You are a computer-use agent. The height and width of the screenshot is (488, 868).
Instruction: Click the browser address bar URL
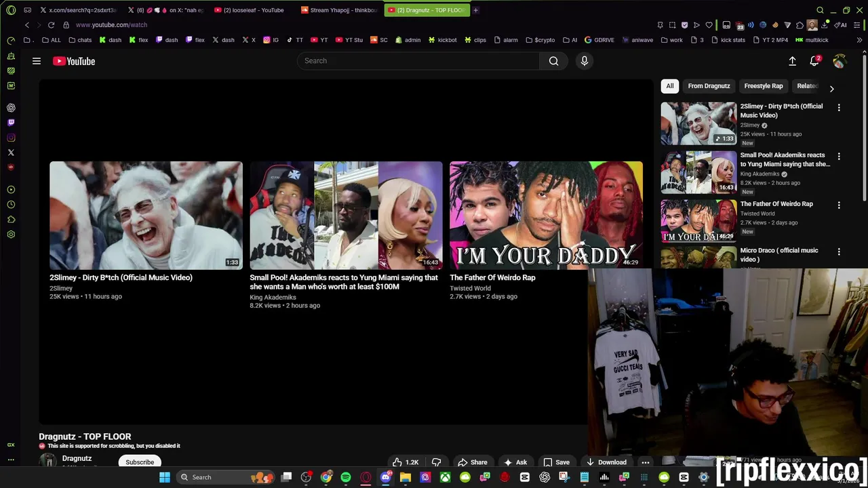click(x=111, y=25)
